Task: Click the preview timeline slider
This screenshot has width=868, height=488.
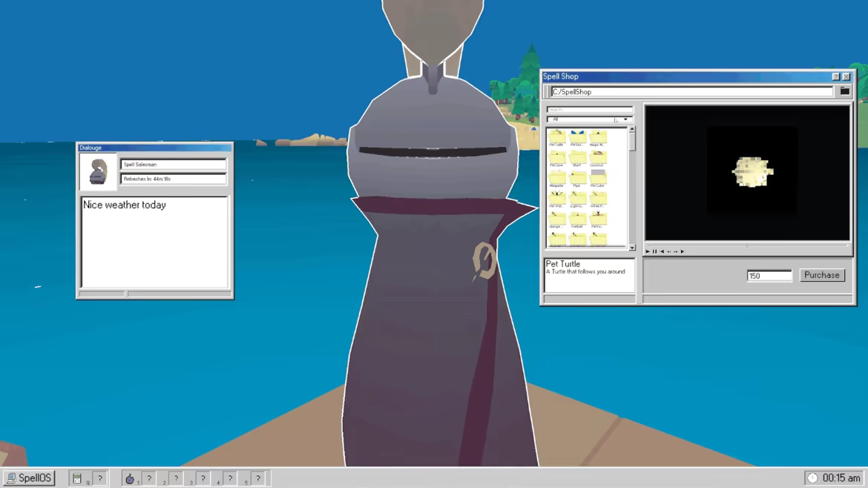Action: click(x=747, y=245)
